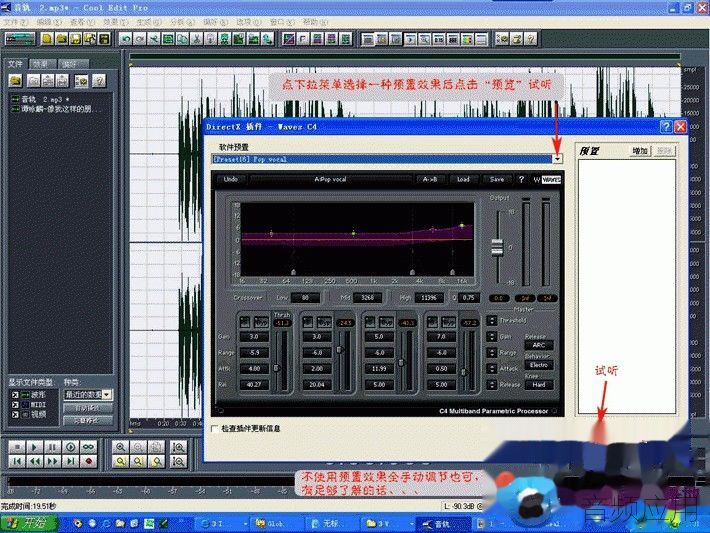Click the Help question-mark toolbar icon

click(531, 39)
